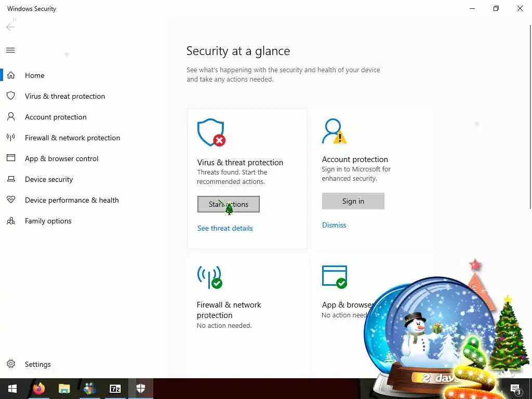Click the vertical scrollbar on the right
Image resolution: width=532 pixels, height=399 pixels.
pos(530,117)
